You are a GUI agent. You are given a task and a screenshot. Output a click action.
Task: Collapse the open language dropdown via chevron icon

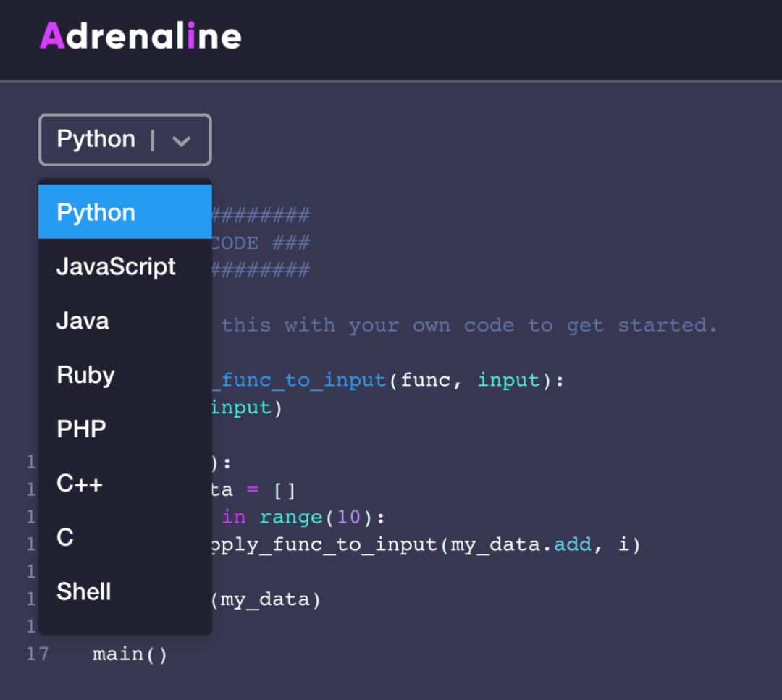[182, 139]
